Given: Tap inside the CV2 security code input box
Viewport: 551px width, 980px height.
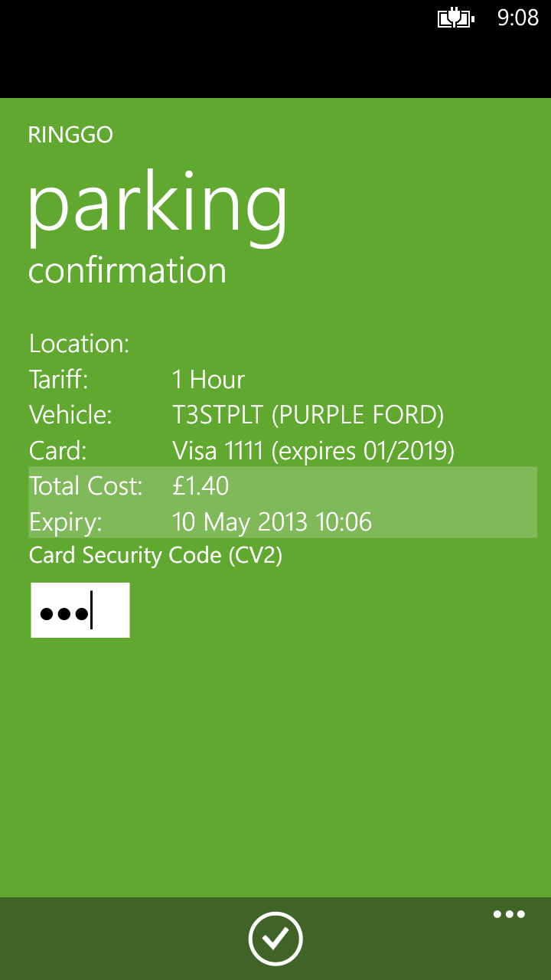Looking at the screenshot, I should coord(80,610).
